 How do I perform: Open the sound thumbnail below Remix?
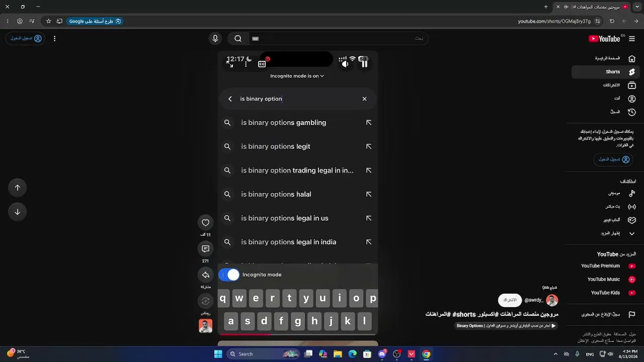pos(205,326)
